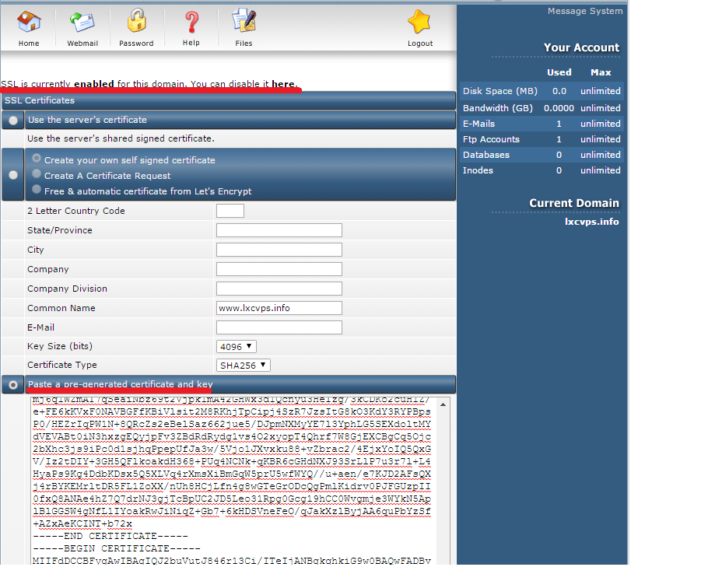Click the 'here' link to disable SSL
708x588 pixels.
[283, 83]
